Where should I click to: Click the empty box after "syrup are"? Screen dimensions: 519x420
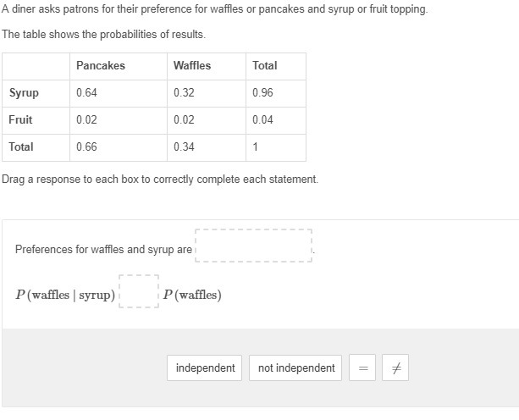click(x=254, y=245)
